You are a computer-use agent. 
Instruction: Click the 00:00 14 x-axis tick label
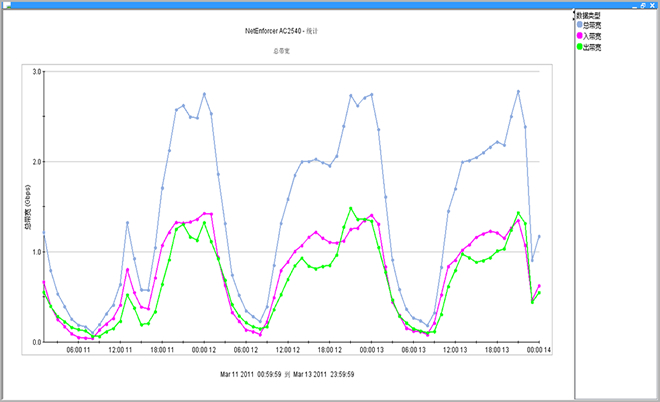[539, 351]
